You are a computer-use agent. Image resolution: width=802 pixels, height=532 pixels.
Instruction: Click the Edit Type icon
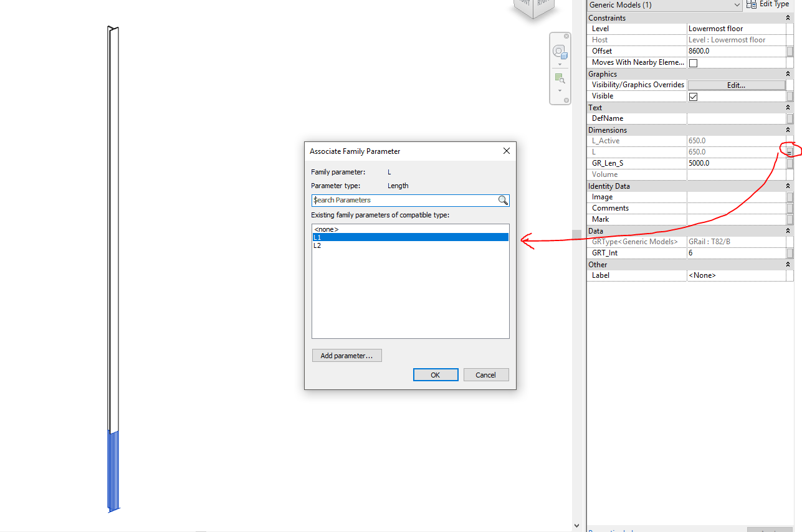[750, 4]
